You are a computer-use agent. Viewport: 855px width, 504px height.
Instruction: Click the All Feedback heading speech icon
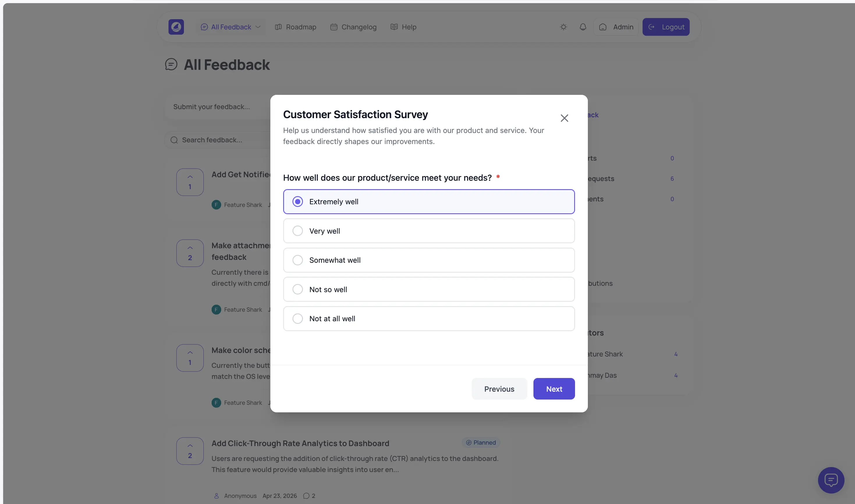click(171, 64)
